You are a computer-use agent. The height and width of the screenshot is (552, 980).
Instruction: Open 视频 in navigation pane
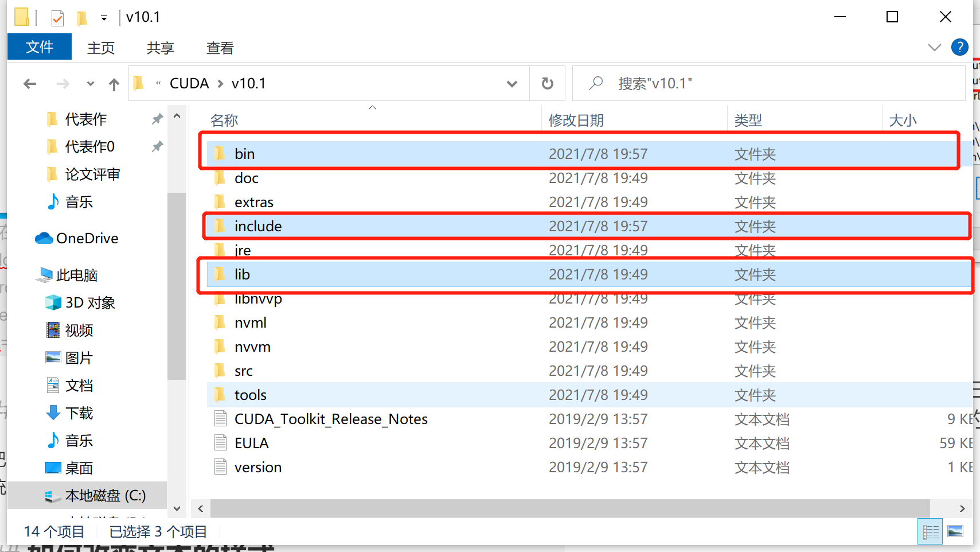(x=79, y=330)
